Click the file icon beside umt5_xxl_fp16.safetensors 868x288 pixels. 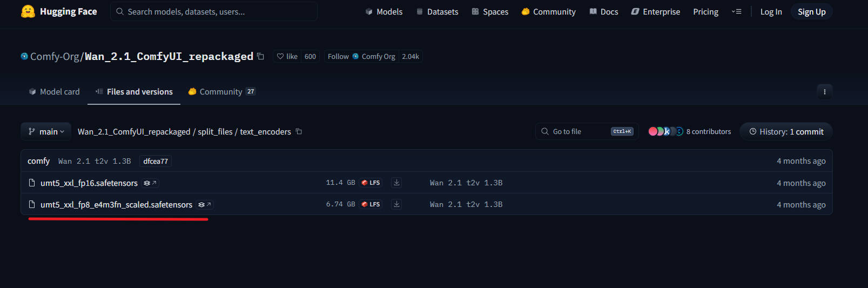coord(32,183)
